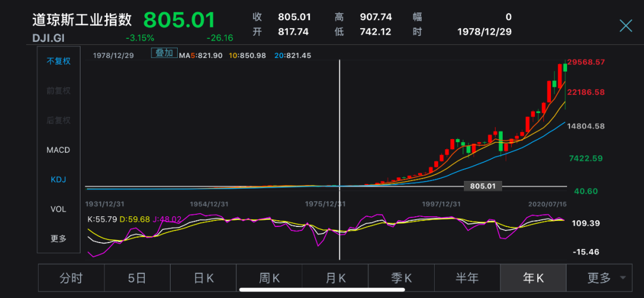Tap the home indicator bar

click(x=322, y=290)
